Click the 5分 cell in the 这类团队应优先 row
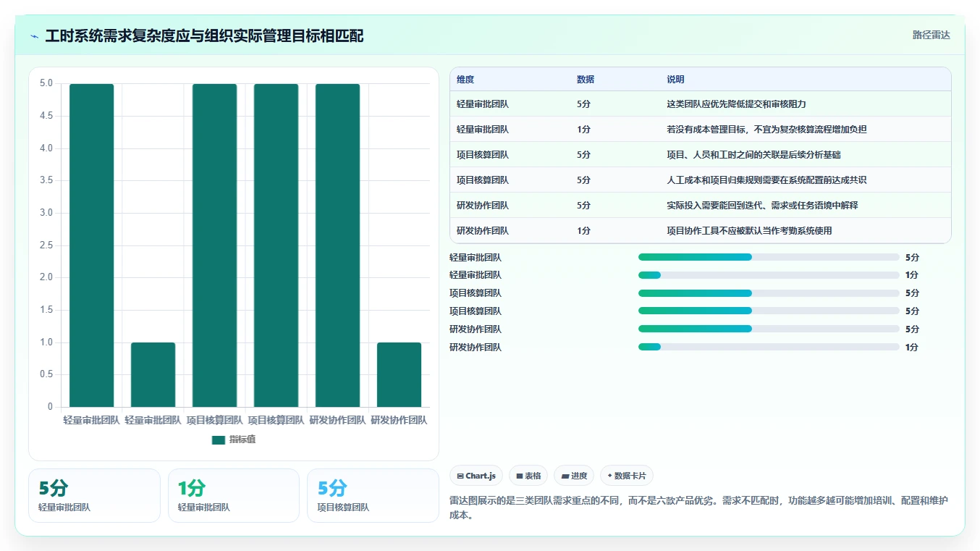Viewport: 980px width, 551px height. (583, 104)
